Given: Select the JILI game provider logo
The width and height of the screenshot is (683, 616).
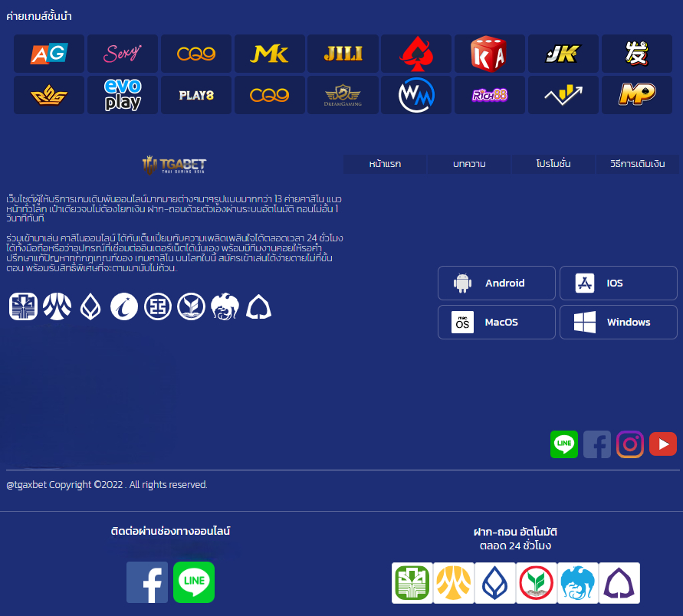Looking at the screenshot, I should (x=343, y=54).
